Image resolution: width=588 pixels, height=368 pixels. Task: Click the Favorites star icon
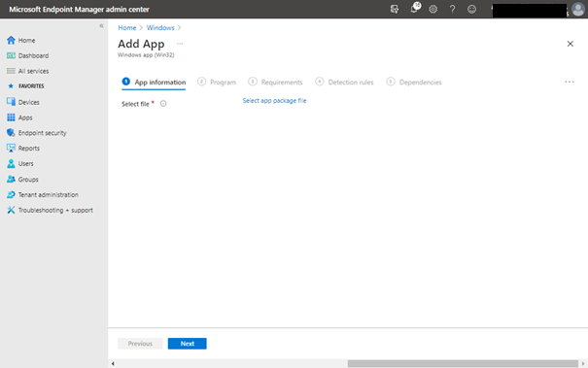[11, 86]
